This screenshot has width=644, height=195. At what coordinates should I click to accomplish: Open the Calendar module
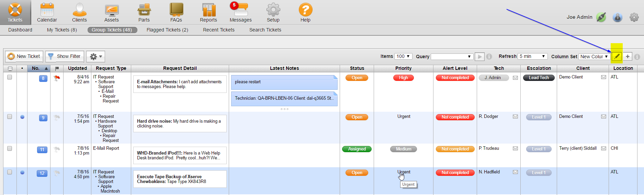pos(47,12)
